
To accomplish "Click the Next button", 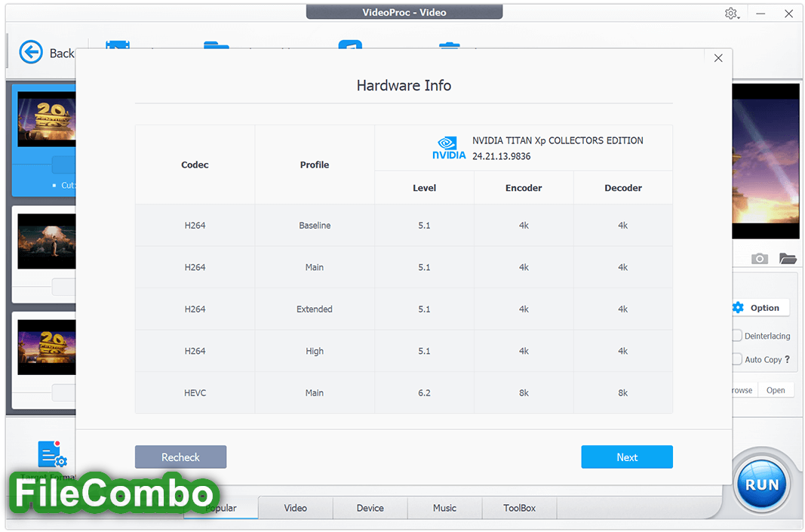I will point(627,457).
